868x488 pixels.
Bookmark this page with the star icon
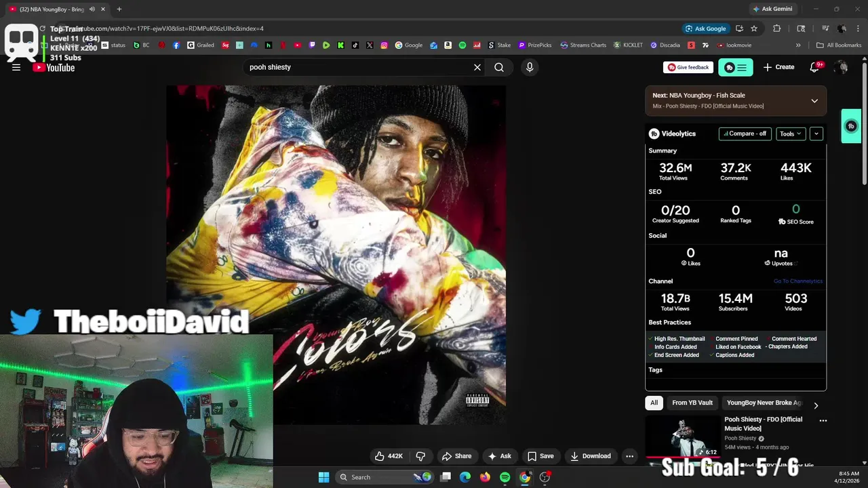click(754, 28)
